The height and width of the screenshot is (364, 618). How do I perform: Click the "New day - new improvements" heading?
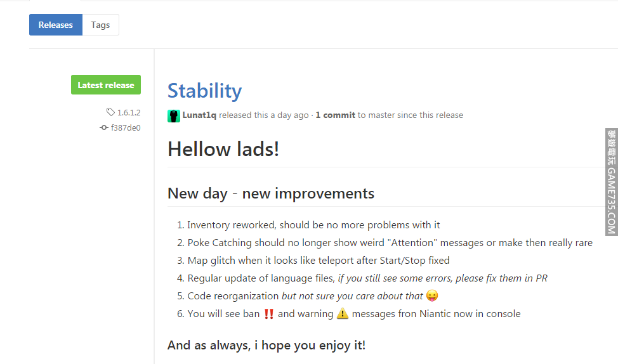271,193
